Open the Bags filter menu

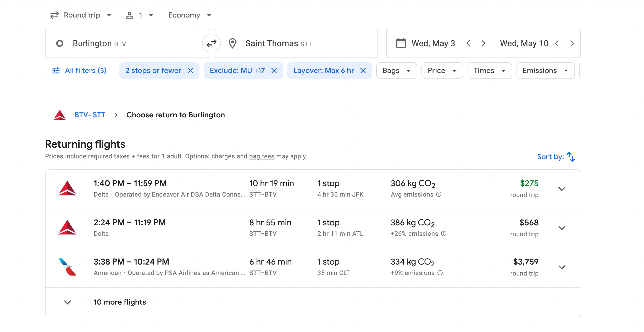(396, 71)
